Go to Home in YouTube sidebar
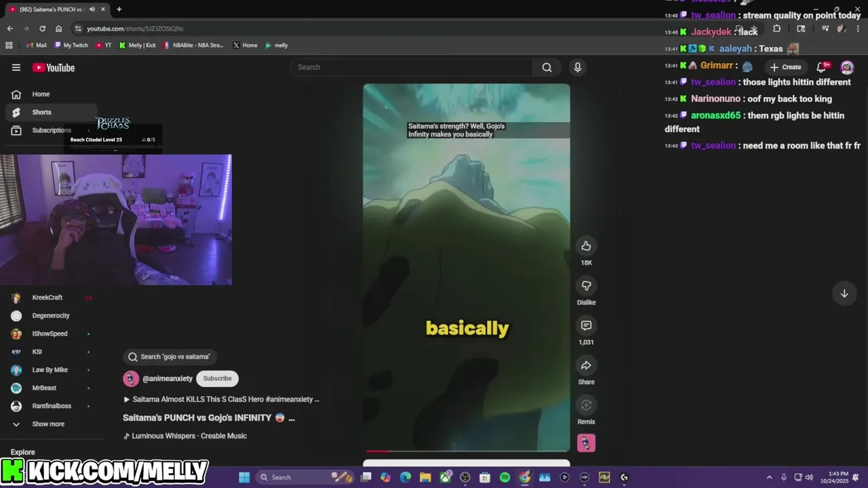 point(51,94)
